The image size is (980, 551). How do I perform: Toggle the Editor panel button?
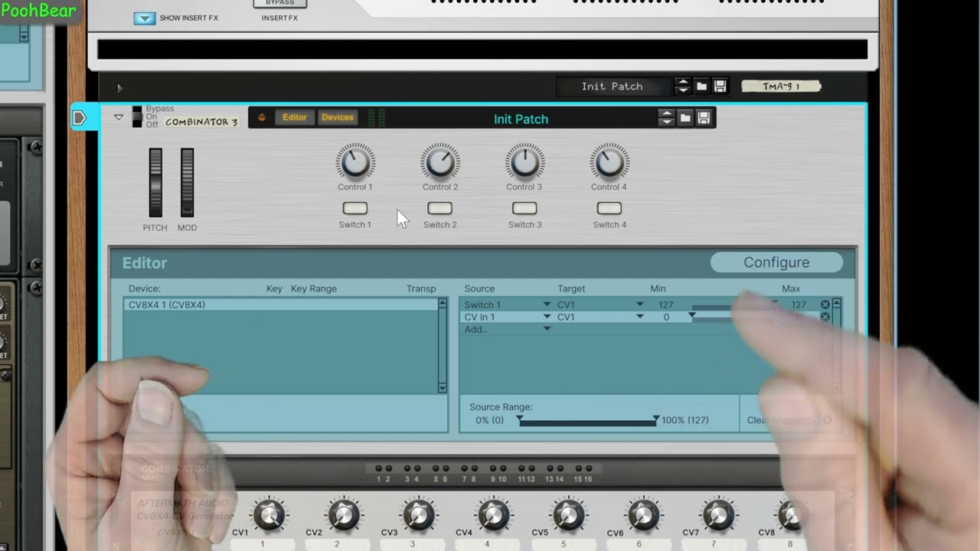coord(294,117)
